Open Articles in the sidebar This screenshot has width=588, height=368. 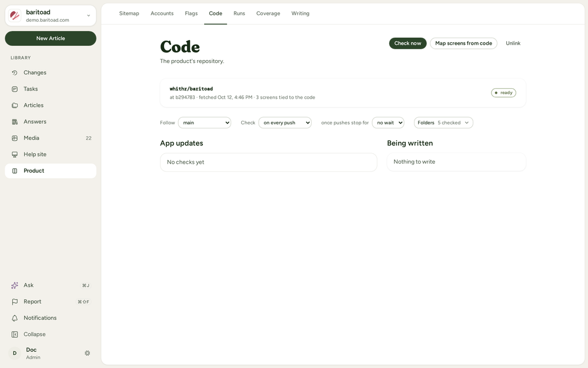[x=51, y=105]
